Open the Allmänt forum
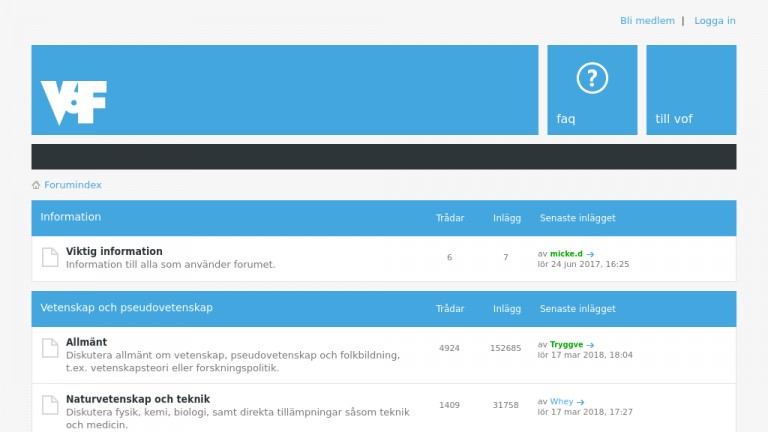This screenshot has height=432, width=768. 86,342
